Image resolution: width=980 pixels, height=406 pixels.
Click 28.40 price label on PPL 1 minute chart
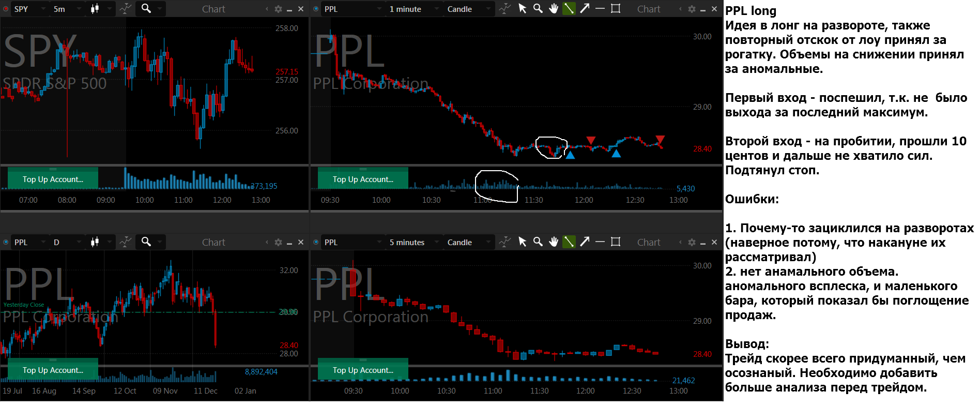(702, 149)
